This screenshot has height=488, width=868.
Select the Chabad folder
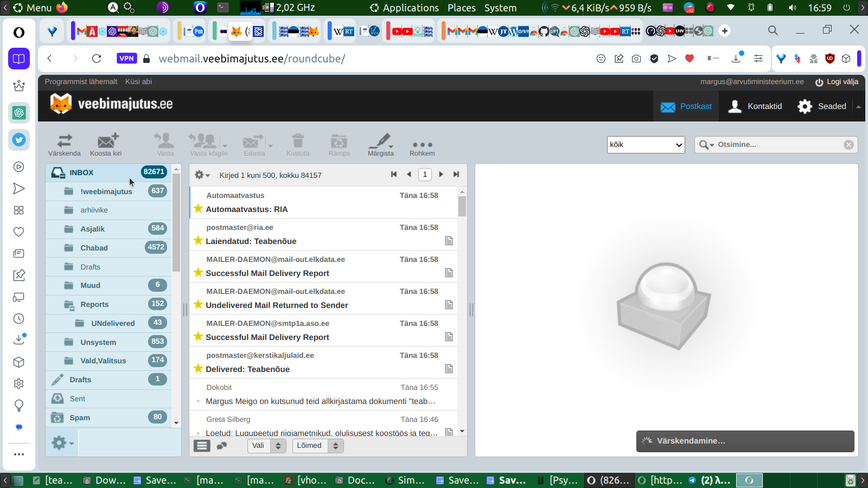(x=108, y=248)
